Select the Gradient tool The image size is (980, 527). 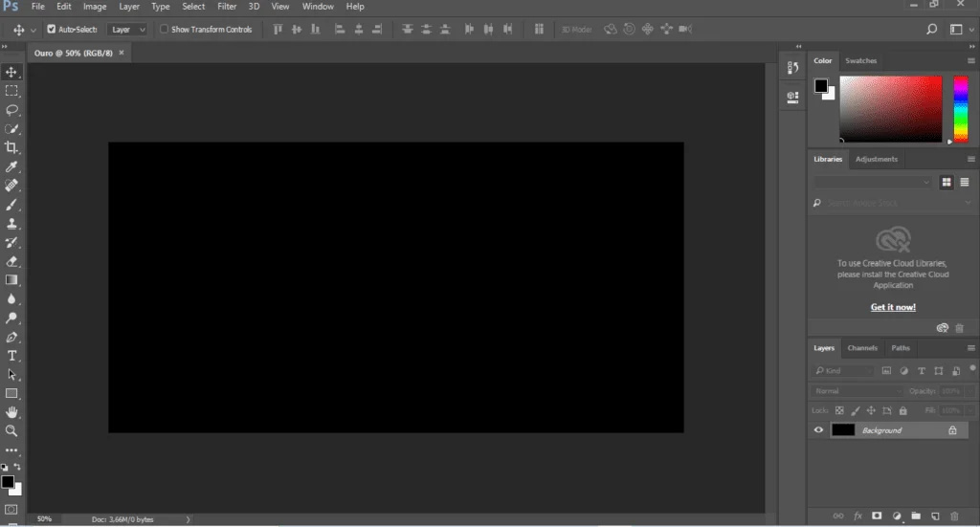pyautogui.click(x=11, y=280)
